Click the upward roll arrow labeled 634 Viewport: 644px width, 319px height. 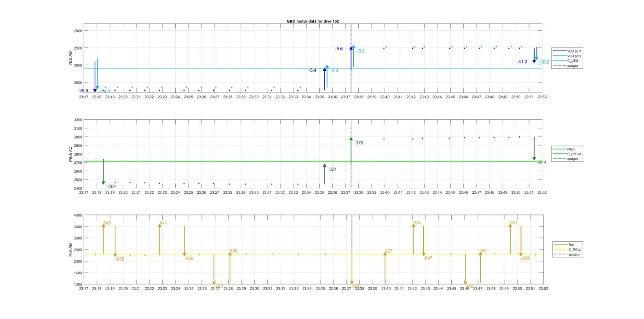pos(413,238)
